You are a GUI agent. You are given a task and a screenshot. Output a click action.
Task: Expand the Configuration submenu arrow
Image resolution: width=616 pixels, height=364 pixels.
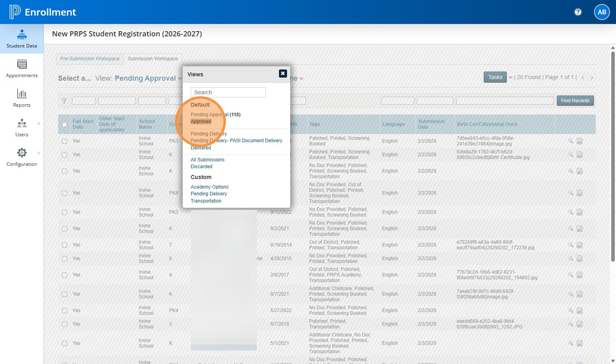tap(39, 153)
